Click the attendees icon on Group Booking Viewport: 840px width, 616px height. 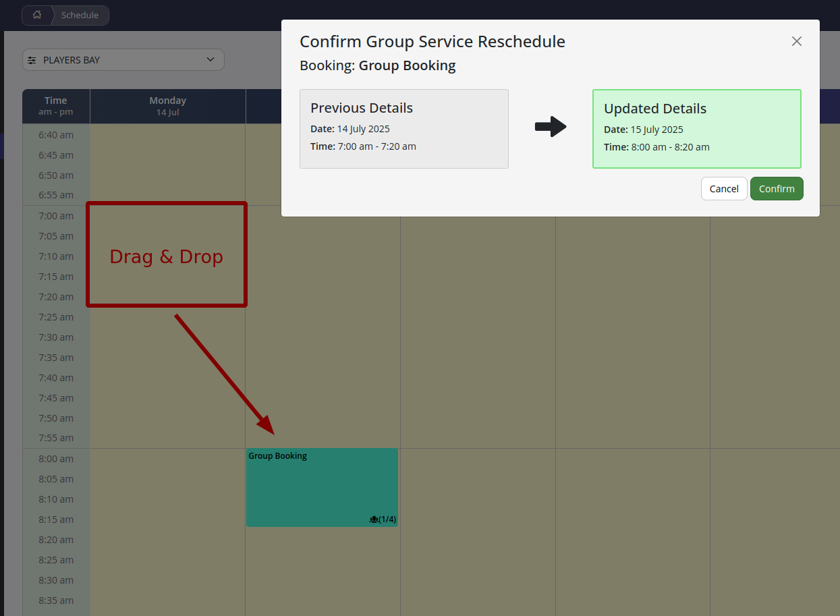point(374,520)
